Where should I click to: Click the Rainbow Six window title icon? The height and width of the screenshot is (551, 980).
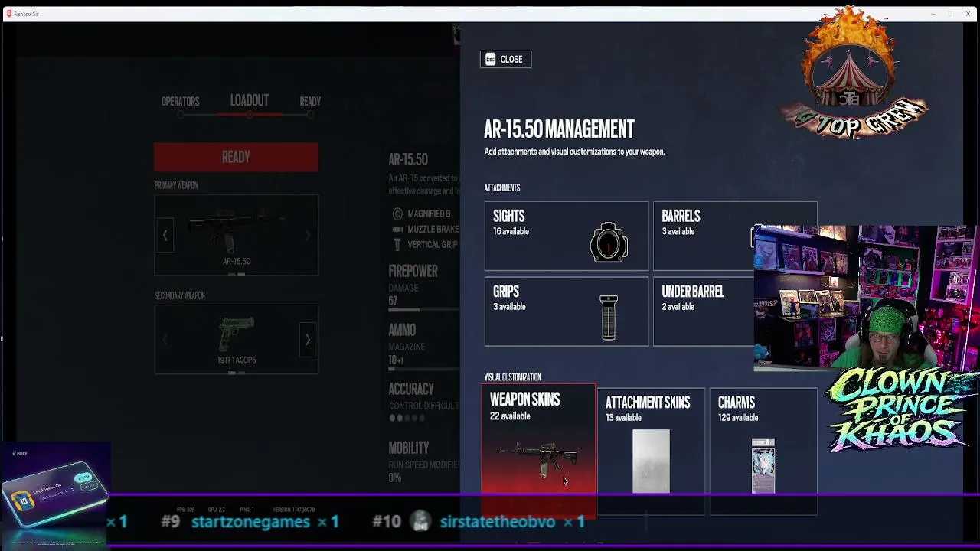tap(9, 14)
